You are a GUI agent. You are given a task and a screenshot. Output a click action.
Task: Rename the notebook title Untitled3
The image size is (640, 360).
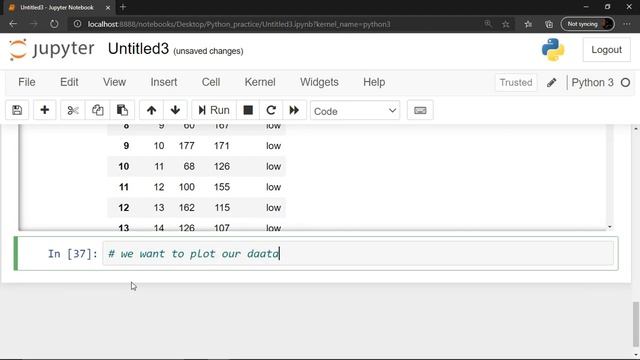[x=138, y=49]
